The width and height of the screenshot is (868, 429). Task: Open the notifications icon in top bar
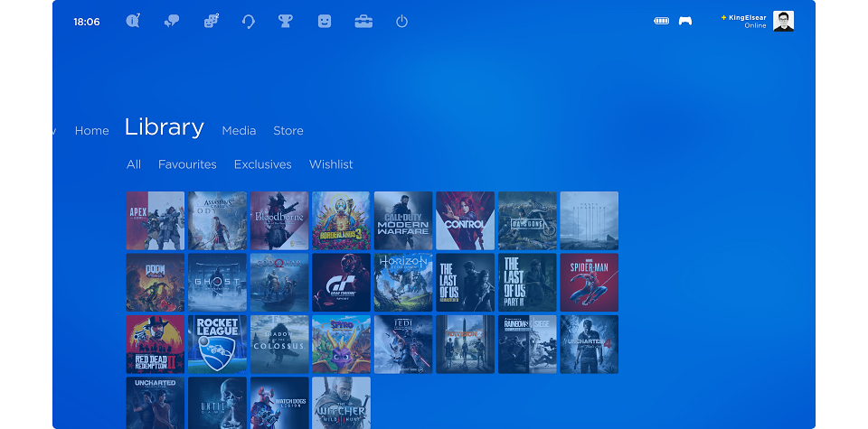pyautogui.click(x=133, y=21)
